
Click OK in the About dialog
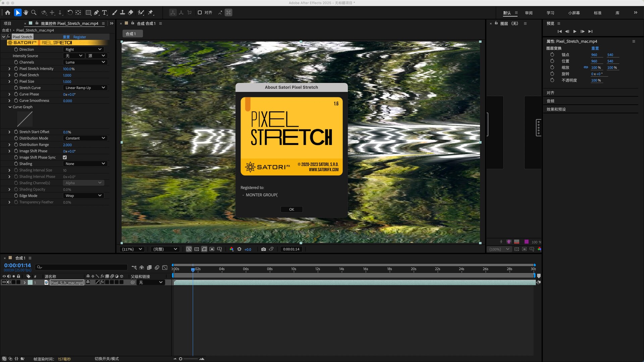click(291, 209)
